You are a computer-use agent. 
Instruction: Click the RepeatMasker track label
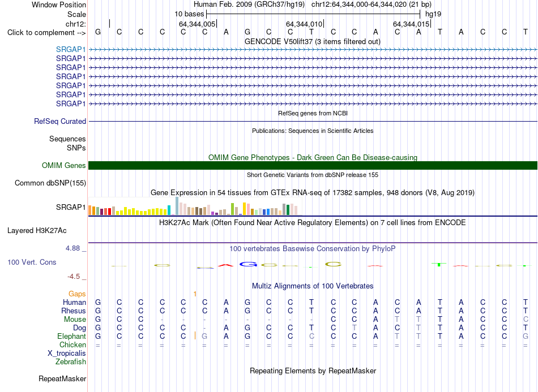pyautogui.click(x=62, y=378)
